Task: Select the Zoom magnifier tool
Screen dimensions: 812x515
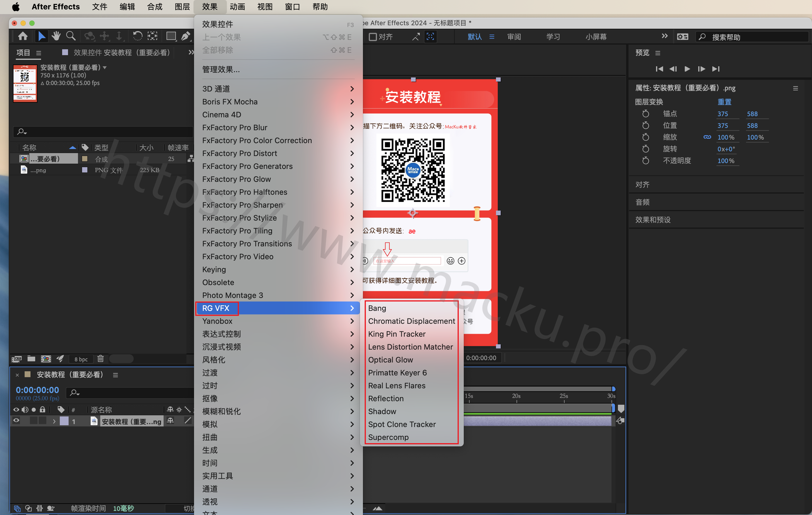Action: pos(71,36)
